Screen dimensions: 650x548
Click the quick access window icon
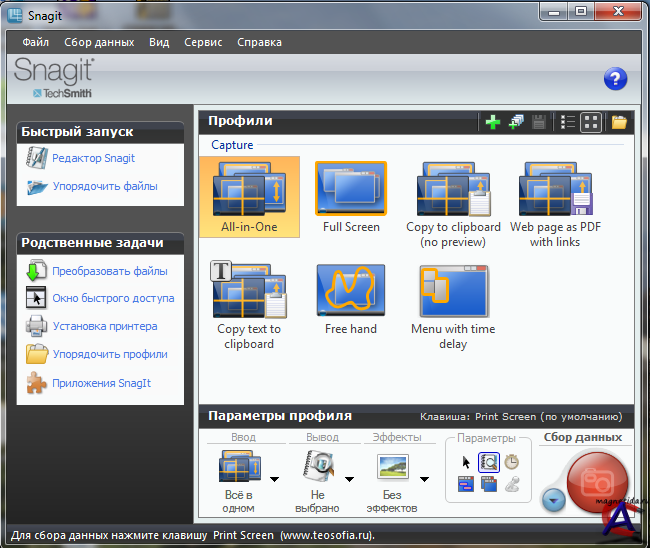click(x=36, y=298)
